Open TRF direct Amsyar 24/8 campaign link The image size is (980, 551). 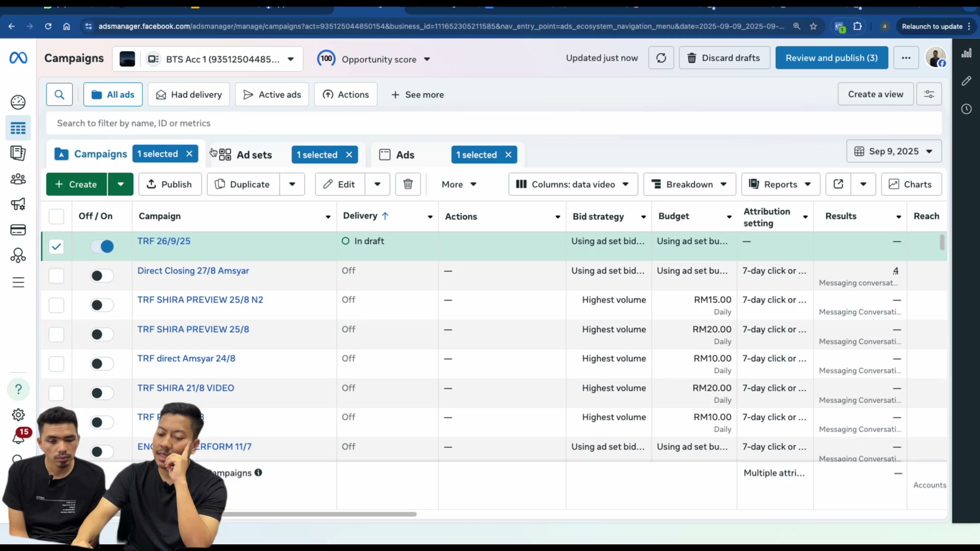tap(186, 359)
